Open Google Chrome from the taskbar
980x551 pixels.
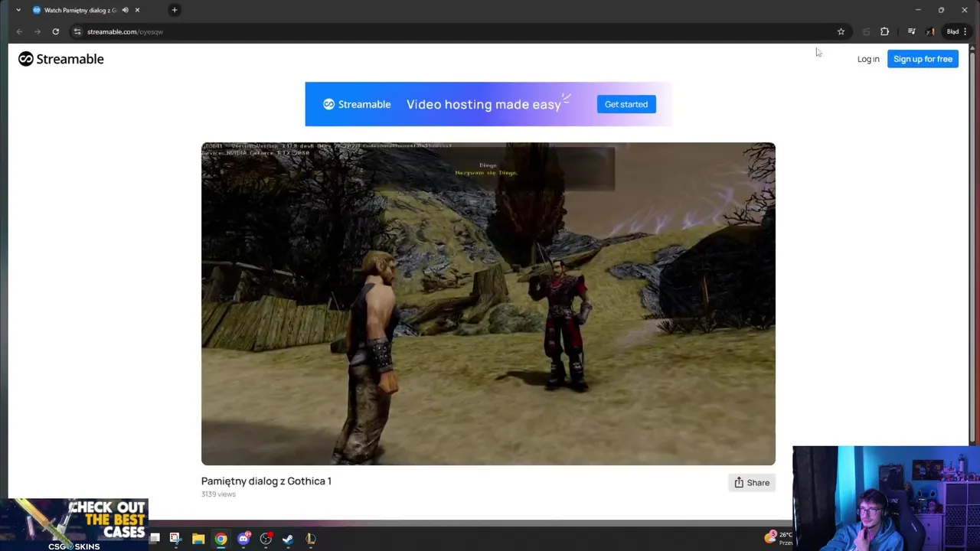tap(220, 539)
